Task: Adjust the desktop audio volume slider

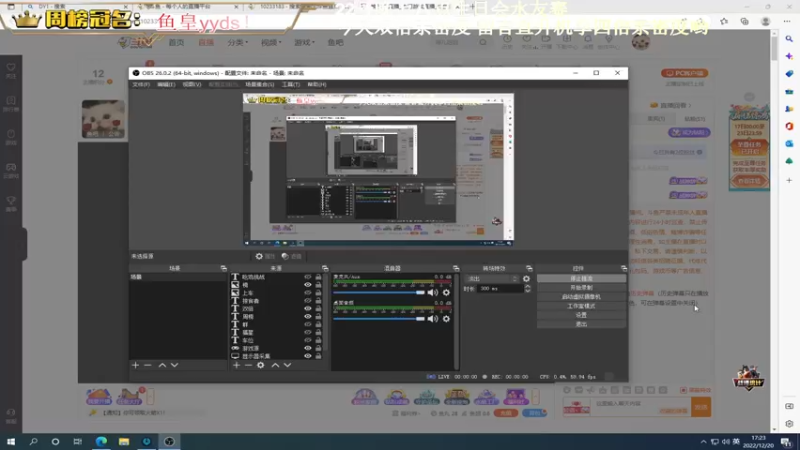Action: tap(379, 319)
